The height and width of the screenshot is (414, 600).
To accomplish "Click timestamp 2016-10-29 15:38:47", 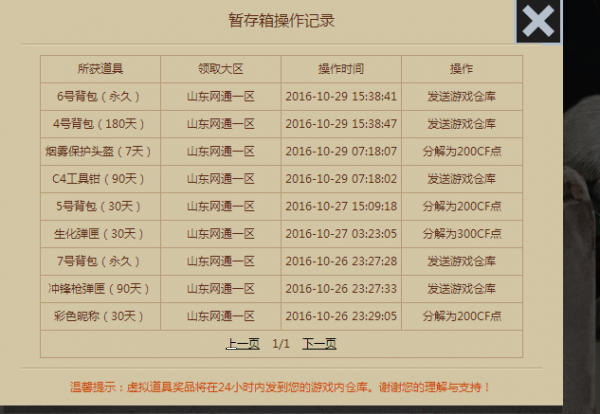I will coord(341,124).
